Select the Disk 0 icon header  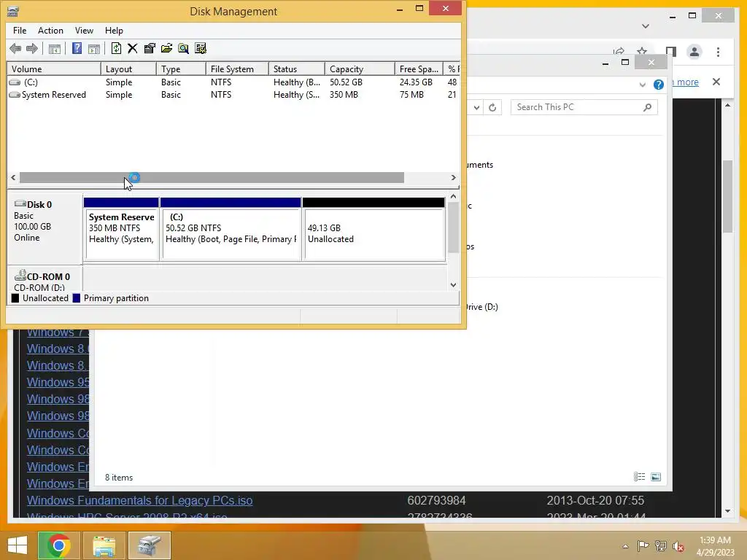20,204
